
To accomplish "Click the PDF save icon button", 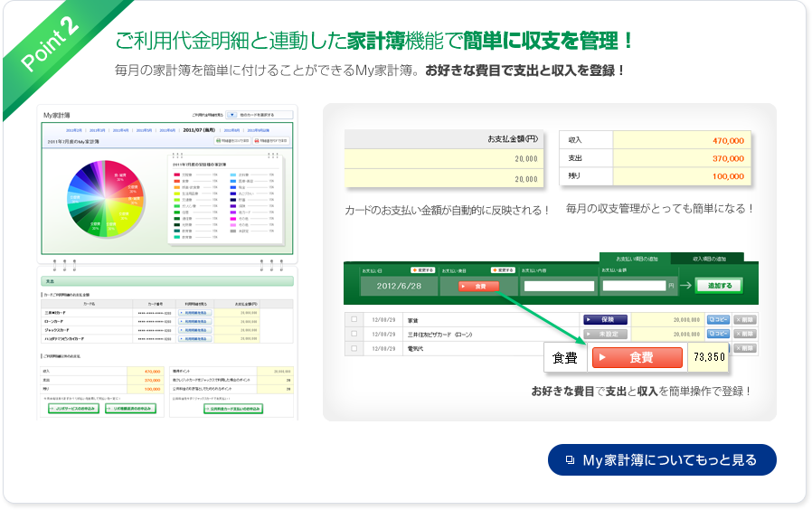I will click(x=271, y=141).
